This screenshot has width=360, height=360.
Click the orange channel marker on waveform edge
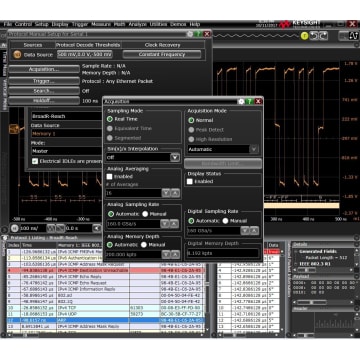(x=14, y=129)
